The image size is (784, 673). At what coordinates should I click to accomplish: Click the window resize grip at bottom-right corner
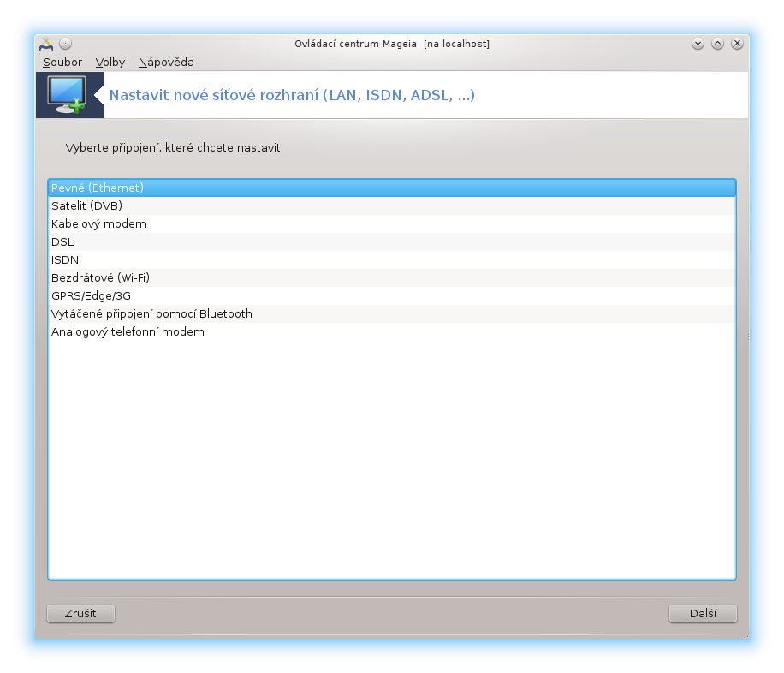tap(746, 635)
